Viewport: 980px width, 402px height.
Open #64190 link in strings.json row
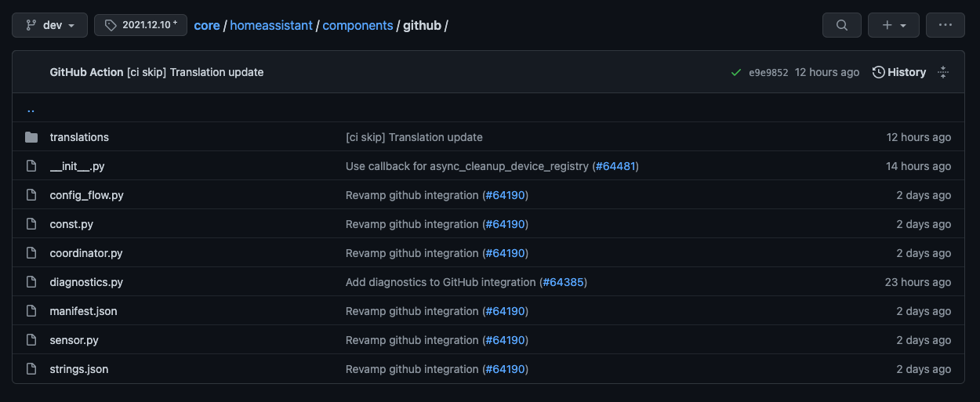506,369
